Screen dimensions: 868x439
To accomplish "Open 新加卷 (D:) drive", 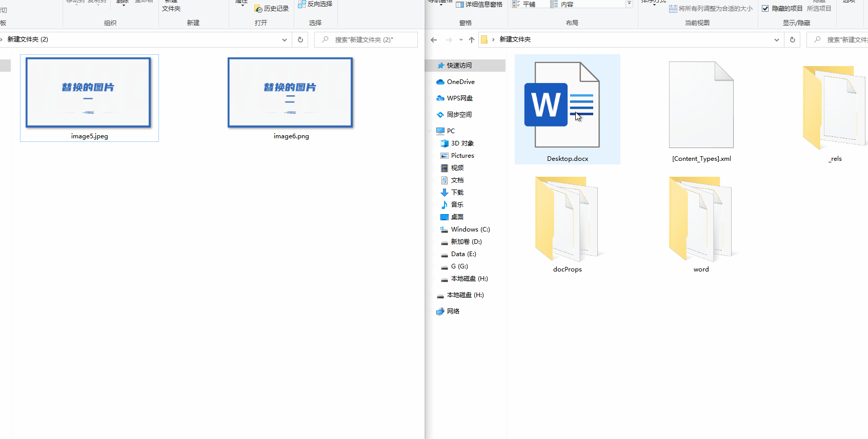I will click(x=466, y=242).
